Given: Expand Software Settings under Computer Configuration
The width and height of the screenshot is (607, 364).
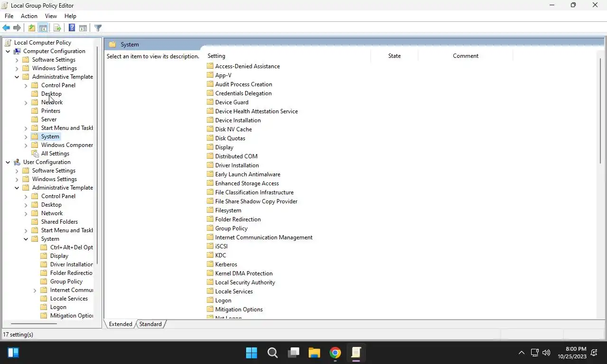Looking at the screenshot, I should tap(17, 60).
